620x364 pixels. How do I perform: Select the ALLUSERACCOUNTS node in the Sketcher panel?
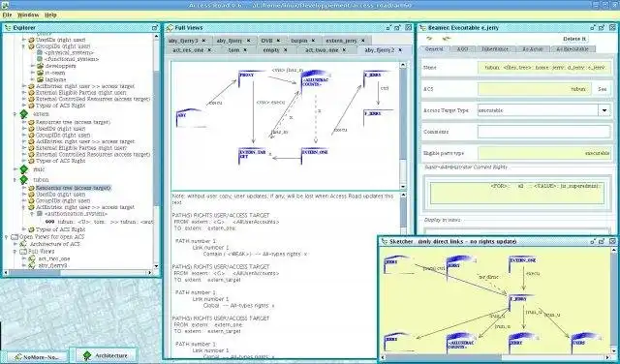(461, 342)
